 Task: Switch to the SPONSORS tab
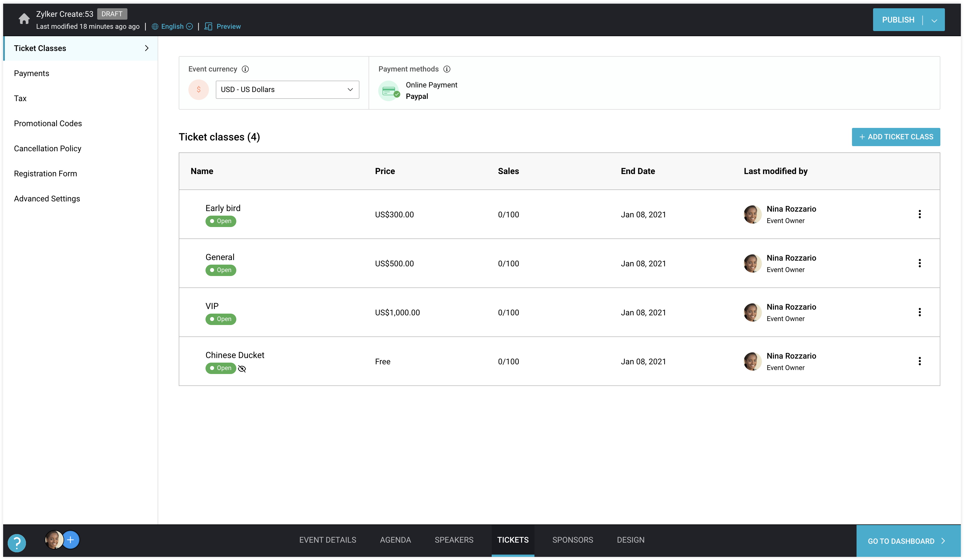click(x=572, y=540)
